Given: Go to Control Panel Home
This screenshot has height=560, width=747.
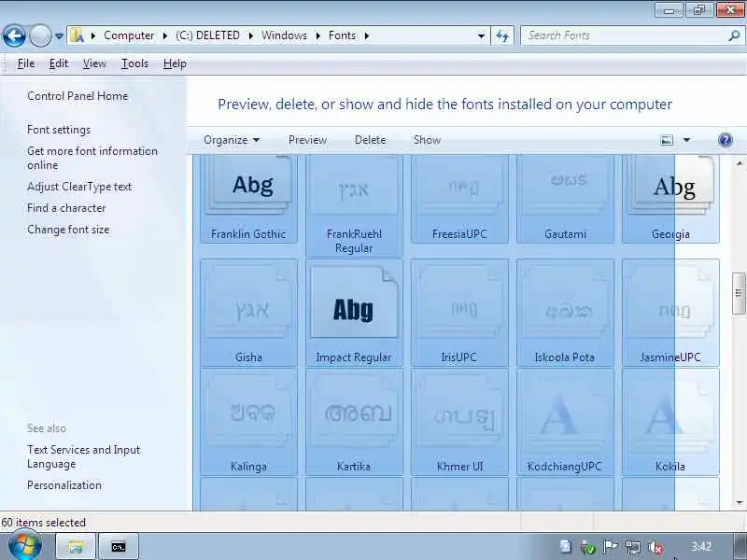Looking at the screenshot, I should point(78,96).
